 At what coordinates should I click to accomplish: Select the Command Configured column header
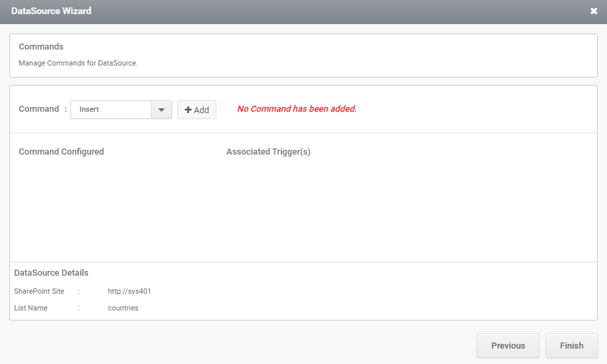61,152
